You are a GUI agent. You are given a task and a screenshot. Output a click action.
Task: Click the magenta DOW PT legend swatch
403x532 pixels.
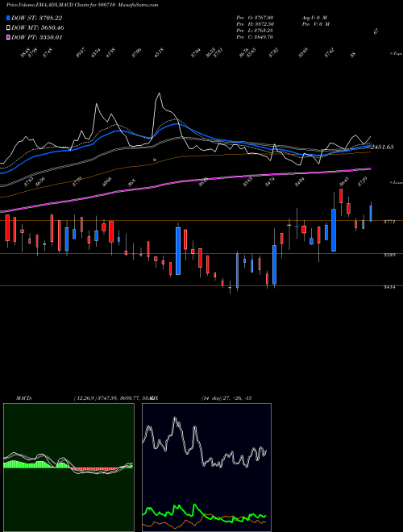(8, 37)
